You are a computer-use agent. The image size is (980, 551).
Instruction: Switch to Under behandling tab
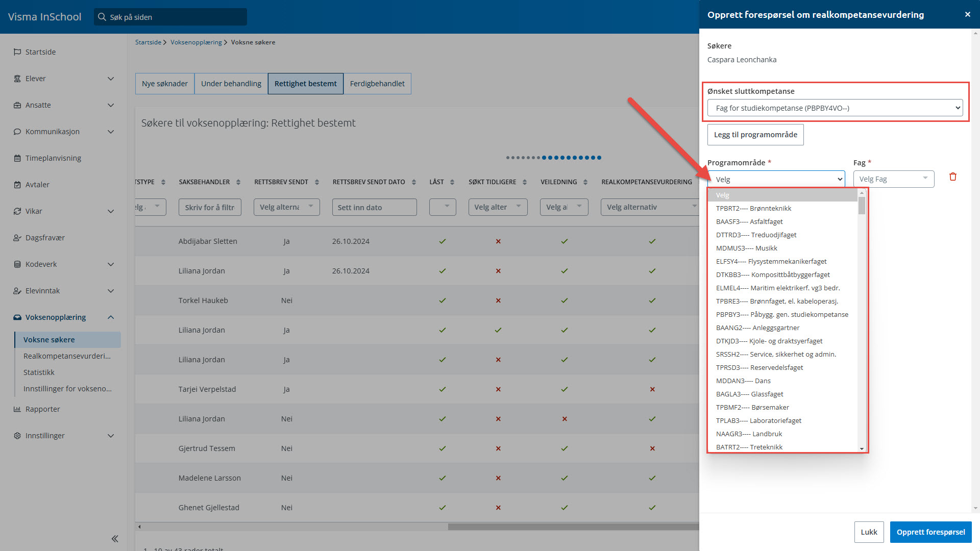click(231, 84)
